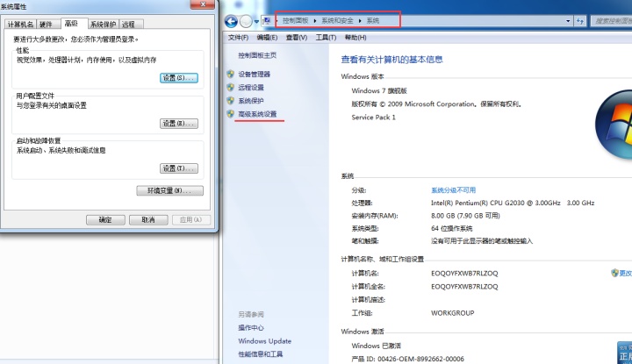Click the shield icon next to 更改设置
The height and width of the screenshot is (364, 632).
coord(614,273)
